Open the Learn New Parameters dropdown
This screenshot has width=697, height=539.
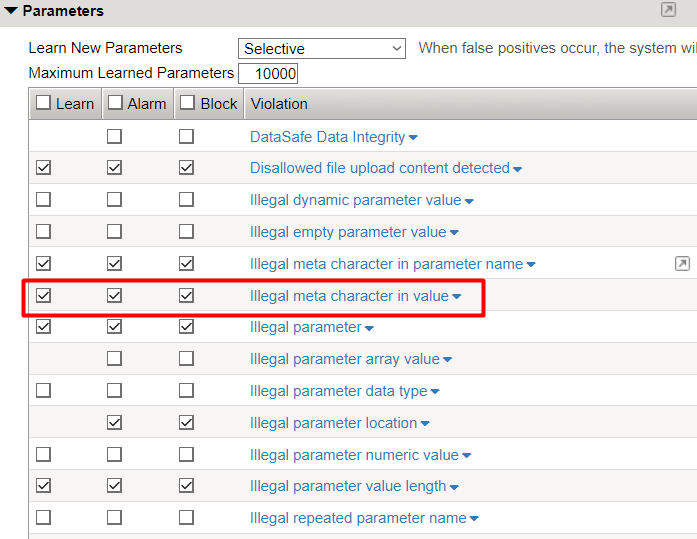tap(322, 48)
